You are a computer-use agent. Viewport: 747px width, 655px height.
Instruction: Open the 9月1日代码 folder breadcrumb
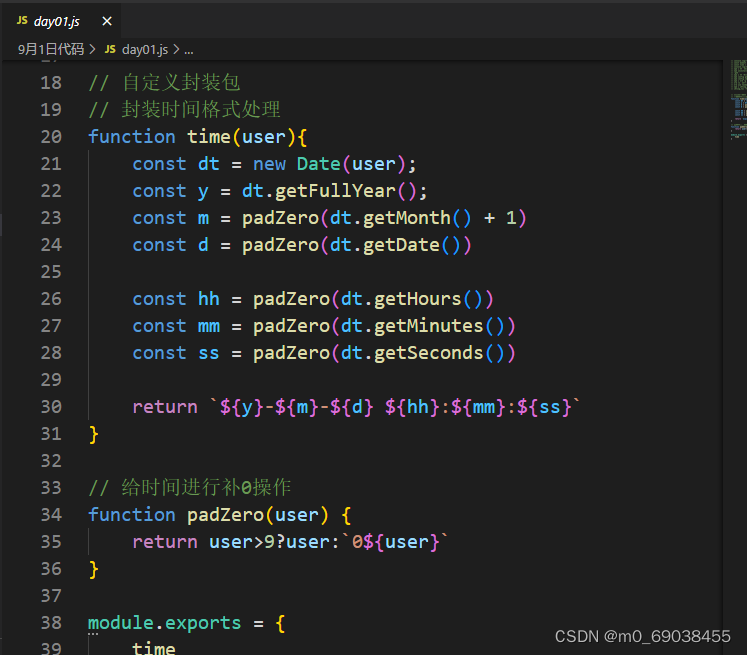coord(51,48)
